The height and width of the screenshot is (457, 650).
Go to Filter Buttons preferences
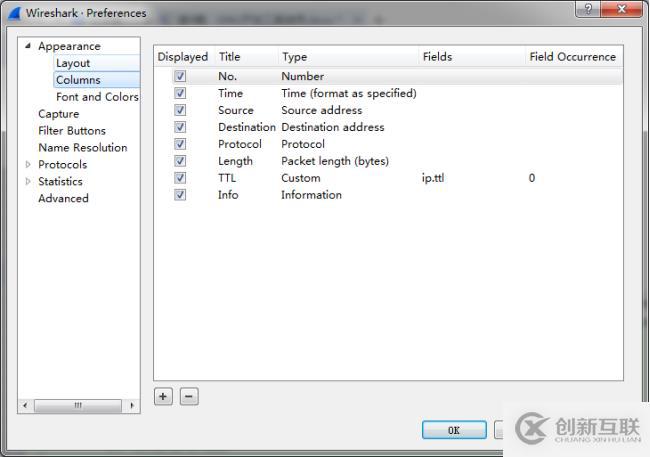(72, 131)
